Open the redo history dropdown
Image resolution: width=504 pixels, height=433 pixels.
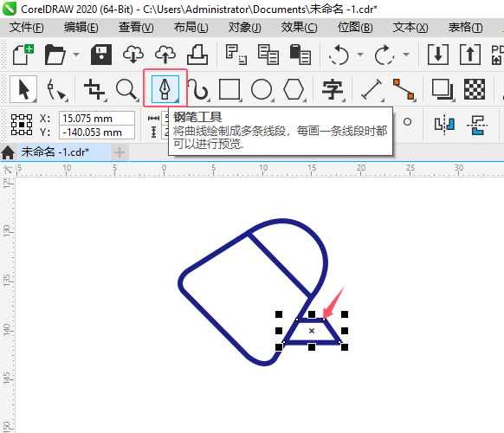pyautogui.click(x=406, y=55)
